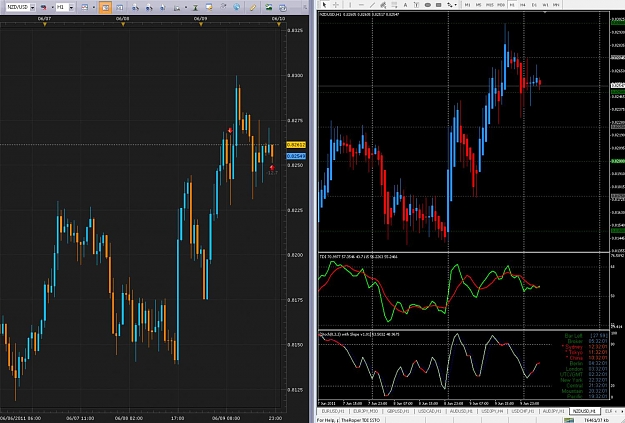625x423 pixels.
Task: Click the connection status bars icon
Action: pyautogui.click(x=569, y=420)
